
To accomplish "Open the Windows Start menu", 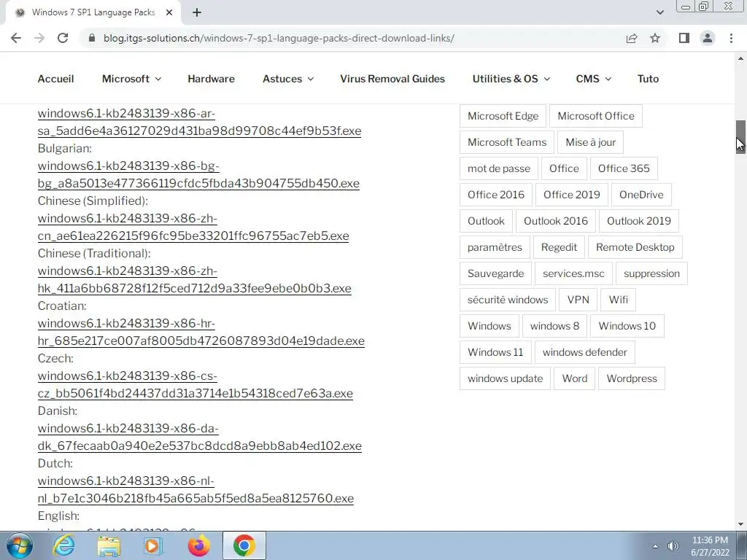I will 19,545.
